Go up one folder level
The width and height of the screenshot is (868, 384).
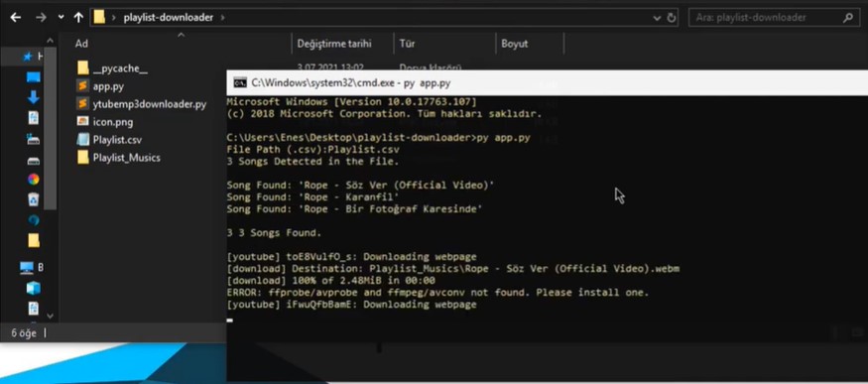(x=78, y=18)
